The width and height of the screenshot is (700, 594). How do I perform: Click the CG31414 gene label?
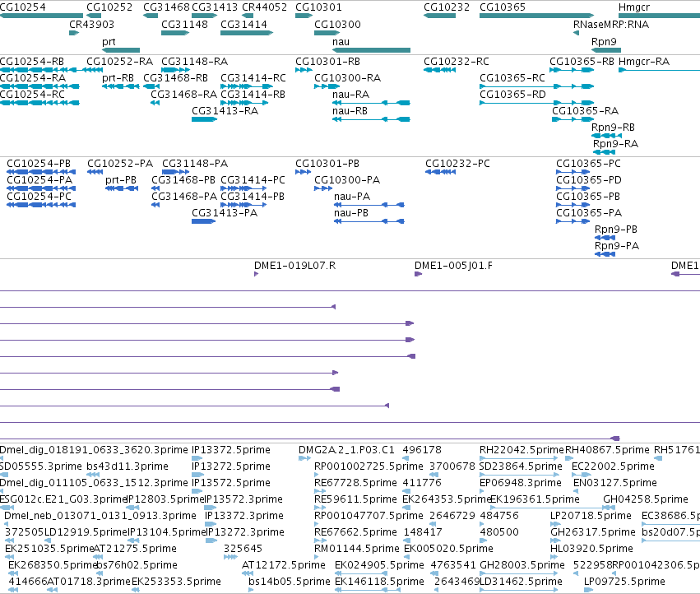pyautogui.click(x=243, y=24)
